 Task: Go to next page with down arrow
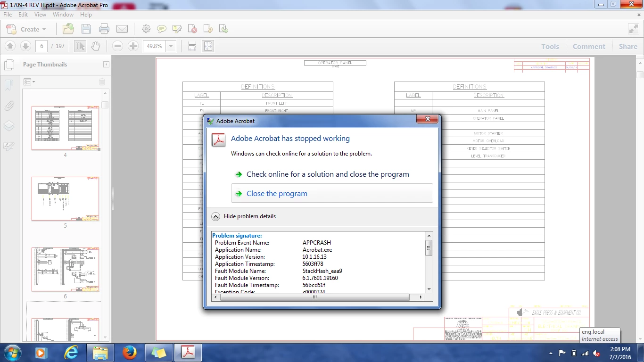coord(26,46)
